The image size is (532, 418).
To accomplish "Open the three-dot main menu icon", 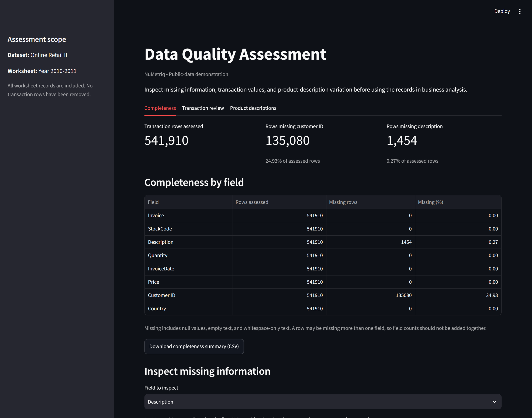I will pyautogui.click(x=520, y=11).
